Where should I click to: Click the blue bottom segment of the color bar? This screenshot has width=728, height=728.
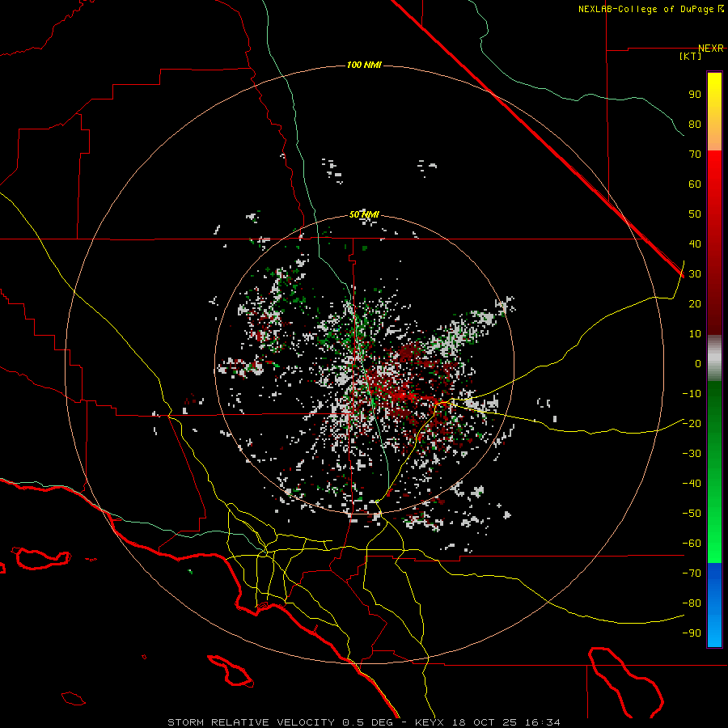coord(714,604)
